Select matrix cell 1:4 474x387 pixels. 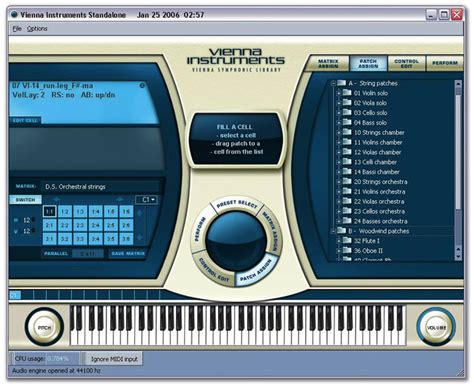95,211
